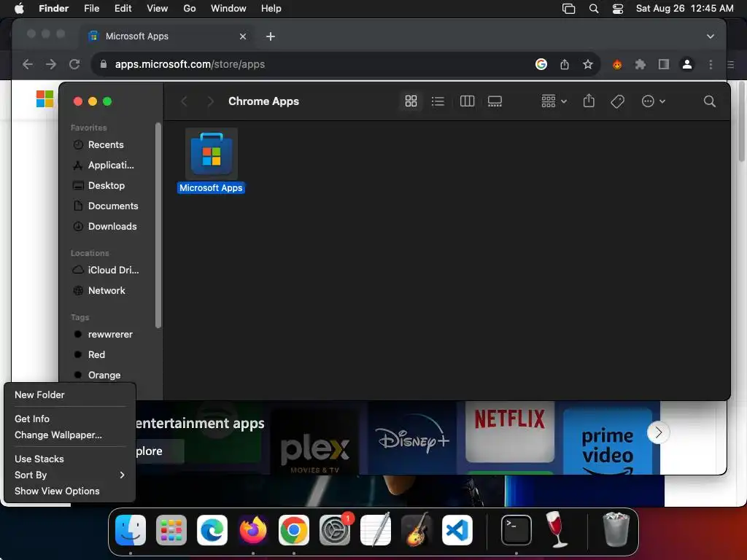Screen dimensions: 747x560
Task: Open Chrome side panel icon
Action: point(664,64)
